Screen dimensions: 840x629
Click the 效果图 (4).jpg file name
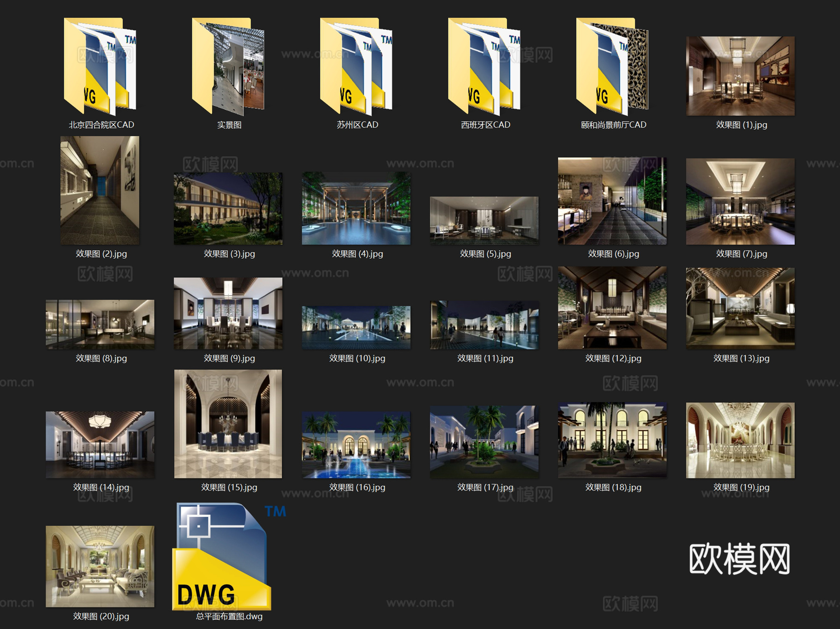[x=357, y=254]
